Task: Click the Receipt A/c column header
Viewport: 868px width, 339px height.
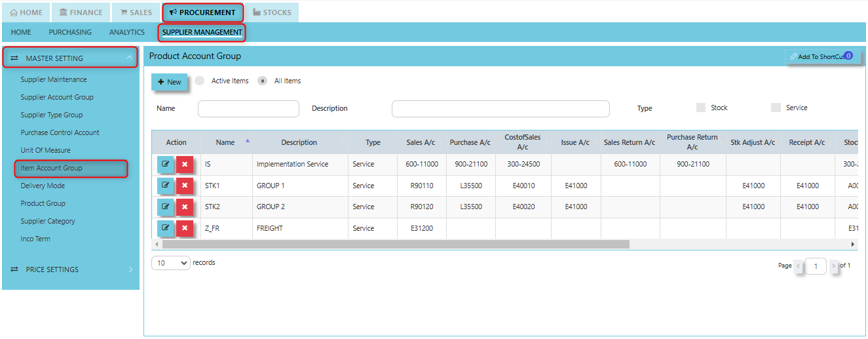Action: point(808,142)
